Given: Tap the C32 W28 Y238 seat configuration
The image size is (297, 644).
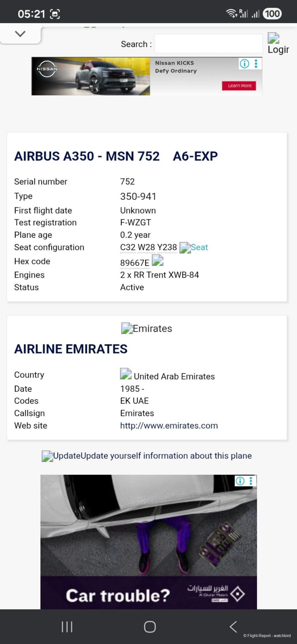Looking at the screenshot, I should [148, 247].
